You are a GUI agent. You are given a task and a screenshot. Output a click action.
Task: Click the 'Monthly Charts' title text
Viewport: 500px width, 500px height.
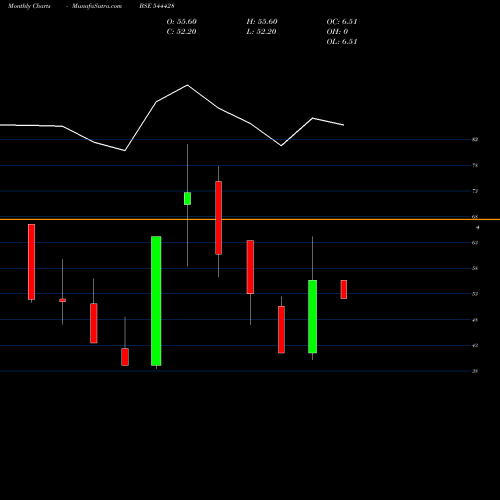click(x=29, y=6)
